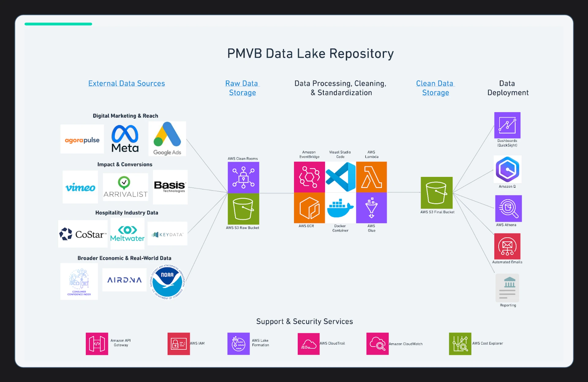Click the Digital Marketing & Reach heading
Screen dimensions: 588x382
(x=125, y=116)
